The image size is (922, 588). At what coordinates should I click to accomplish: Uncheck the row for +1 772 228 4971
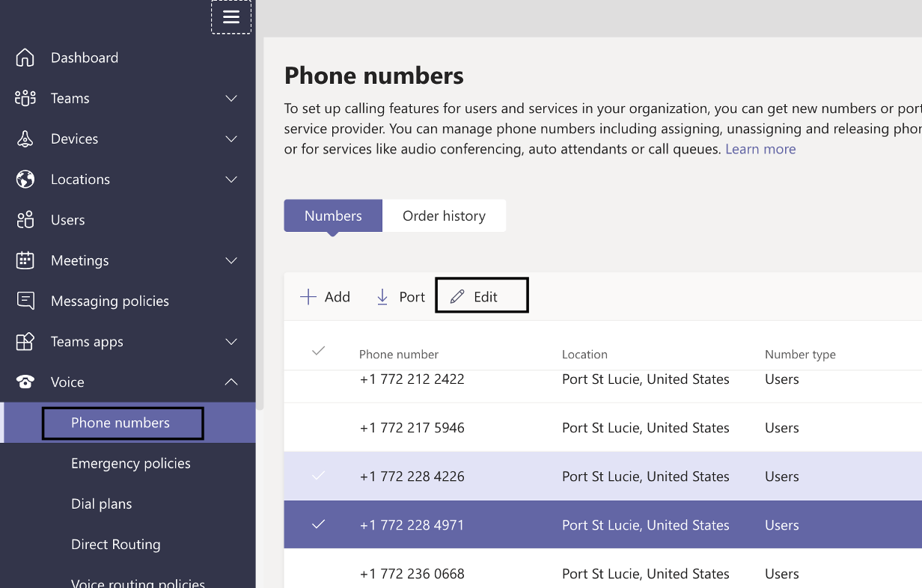pyautogui.click(x=319, y=524)
